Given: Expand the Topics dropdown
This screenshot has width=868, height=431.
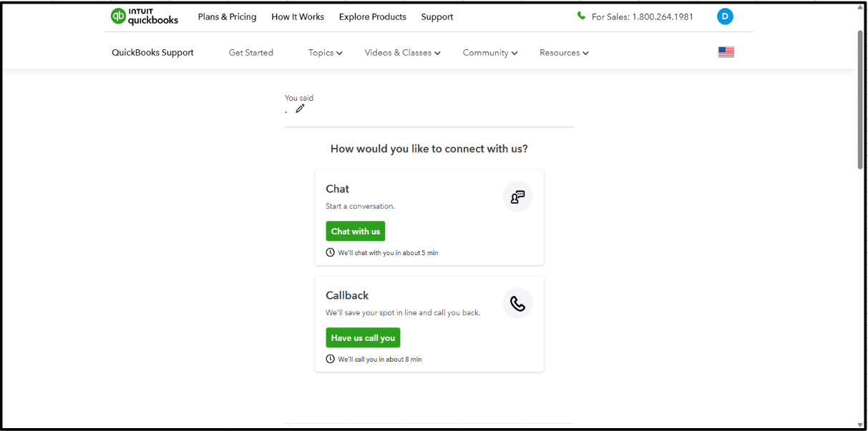Looking at the screenshot, I should pyautogui.click(x=325, y=53).
